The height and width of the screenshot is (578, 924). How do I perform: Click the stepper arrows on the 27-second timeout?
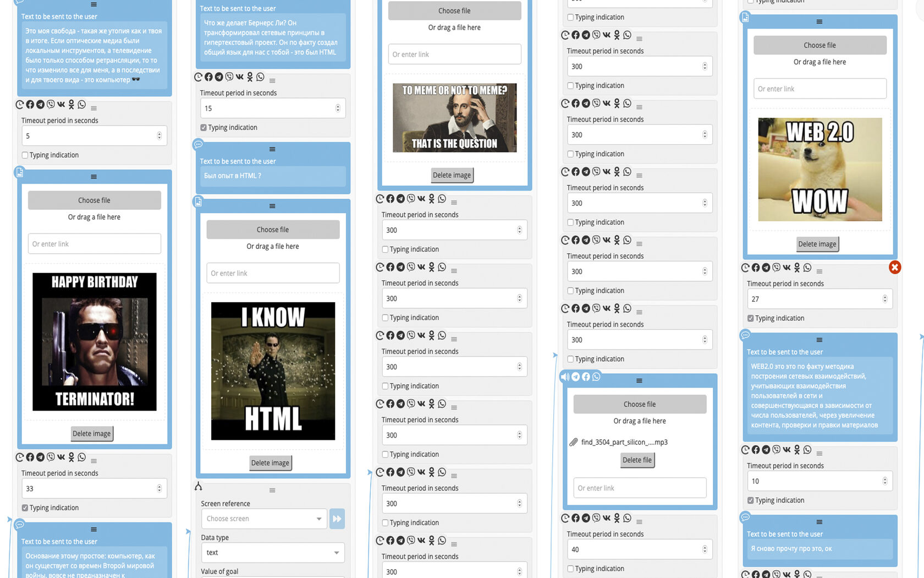pyautogui.click(x=884, y=299)
